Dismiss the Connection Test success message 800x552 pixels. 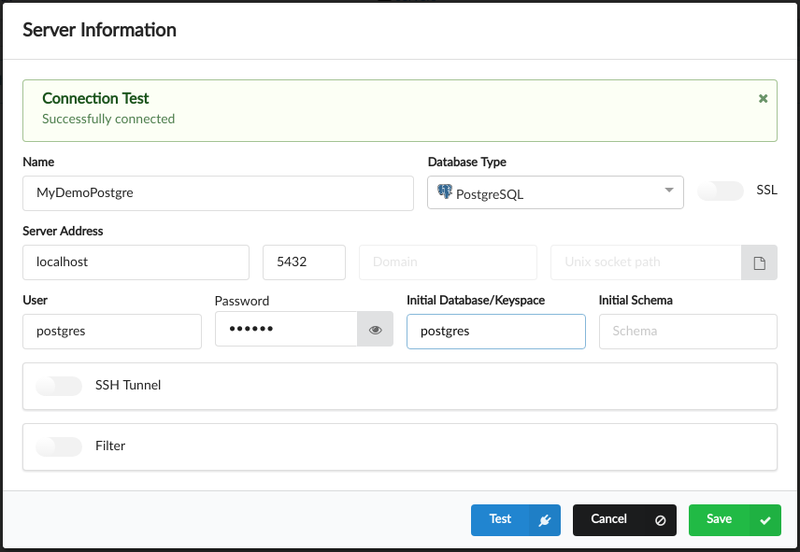pos(763,98)
